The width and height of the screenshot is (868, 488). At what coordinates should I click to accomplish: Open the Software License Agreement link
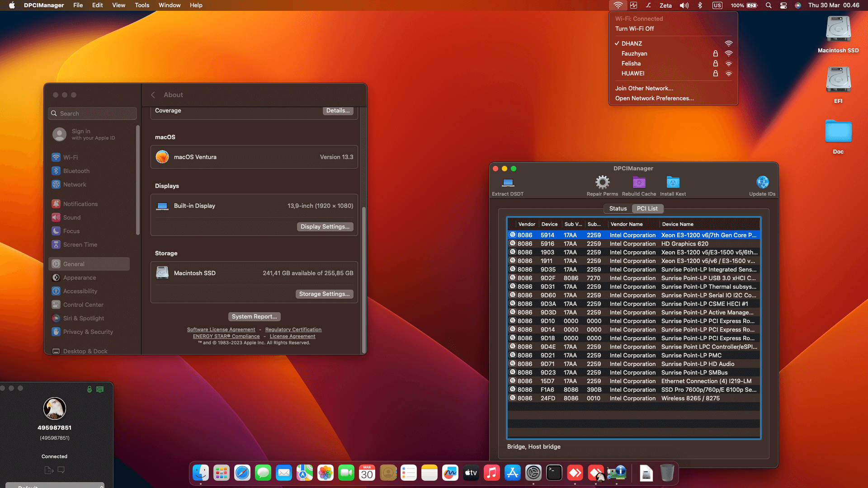coord(221,329)
